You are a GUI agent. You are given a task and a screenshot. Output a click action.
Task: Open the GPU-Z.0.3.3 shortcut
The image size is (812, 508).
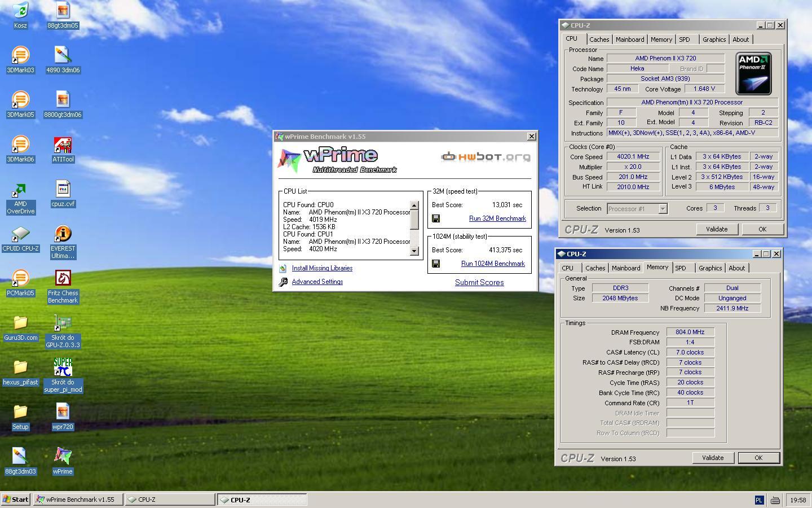[x=63, y=331]
